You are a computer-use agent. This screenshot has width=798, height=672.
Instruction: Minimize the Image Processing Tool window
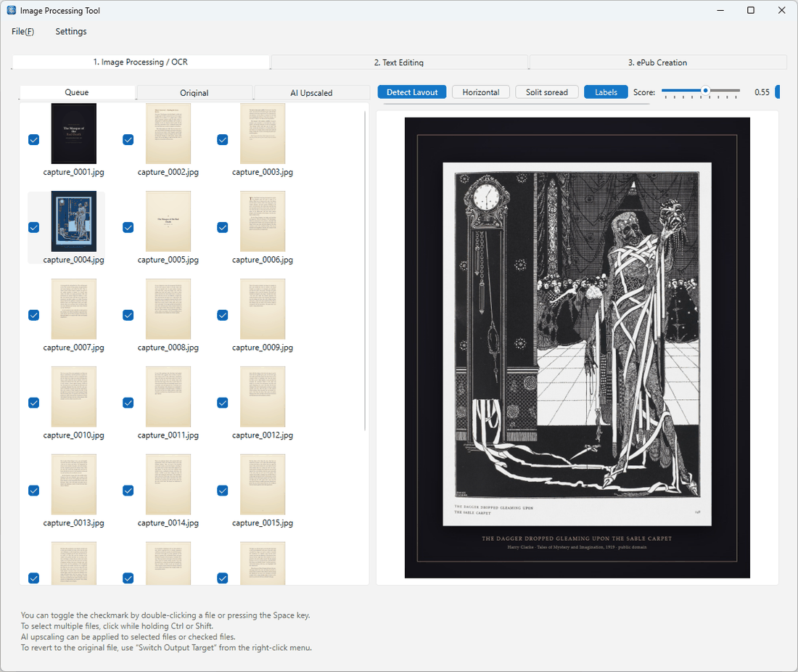pyautogui.click(x=720, y=10)
